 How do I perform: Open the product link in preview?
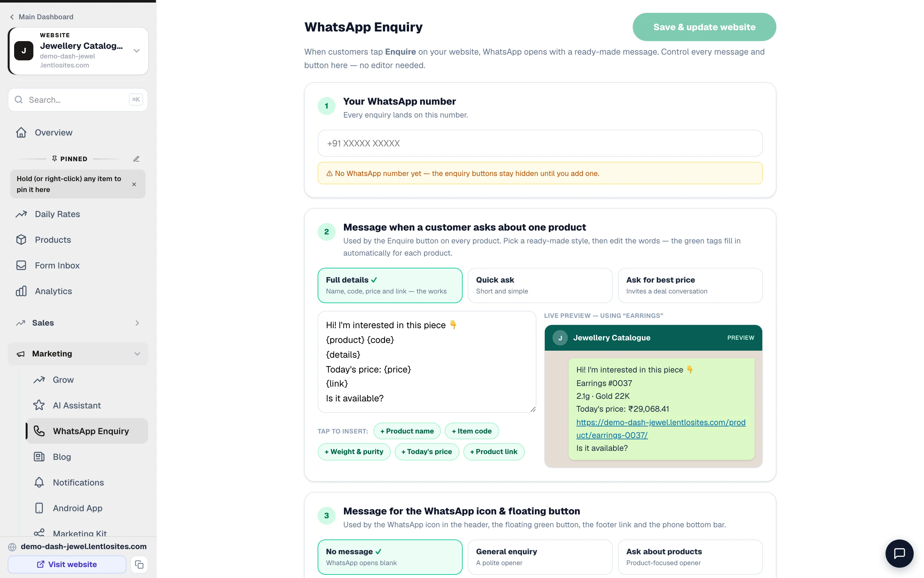pyautogui.click(x=661, y=429)
